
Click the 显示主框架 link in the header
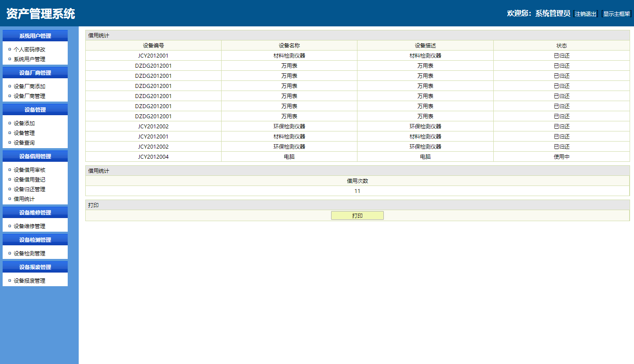pyautogui.click(x=616, y=14)
